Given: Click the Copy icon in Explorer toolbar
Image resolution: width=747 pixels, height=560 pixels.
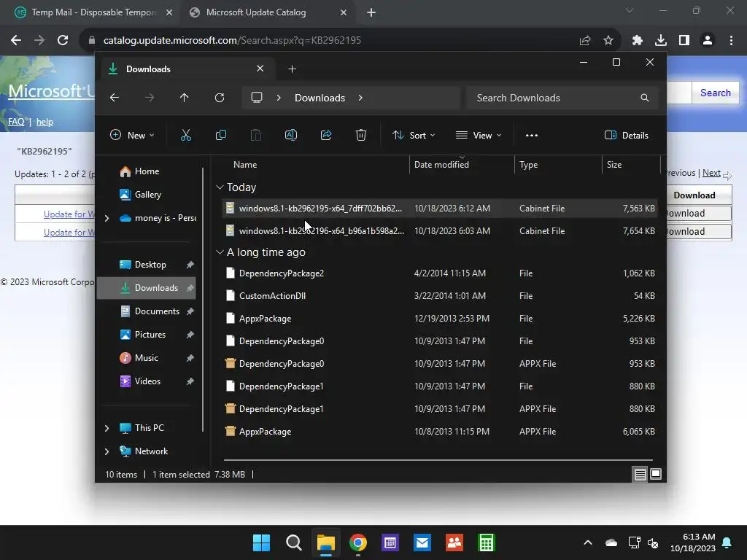Looking at the screenshot, I should coord(220,135).
